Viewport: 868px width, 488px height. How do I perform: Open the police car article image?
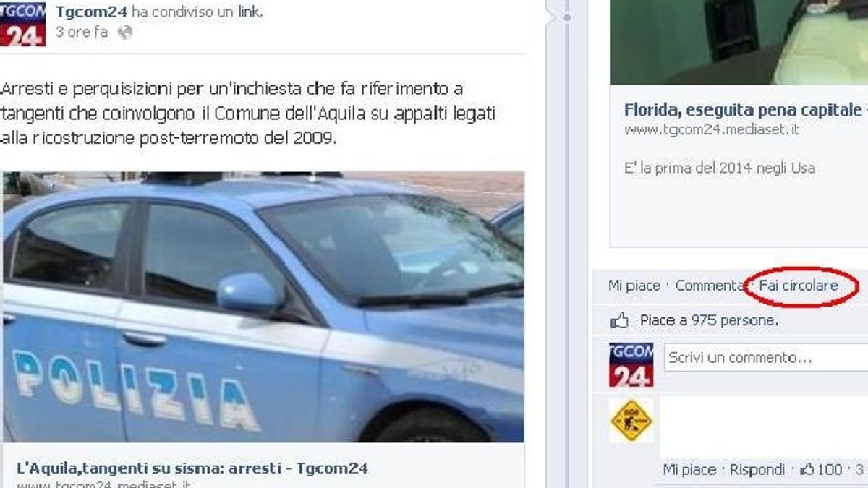(263, 307)
